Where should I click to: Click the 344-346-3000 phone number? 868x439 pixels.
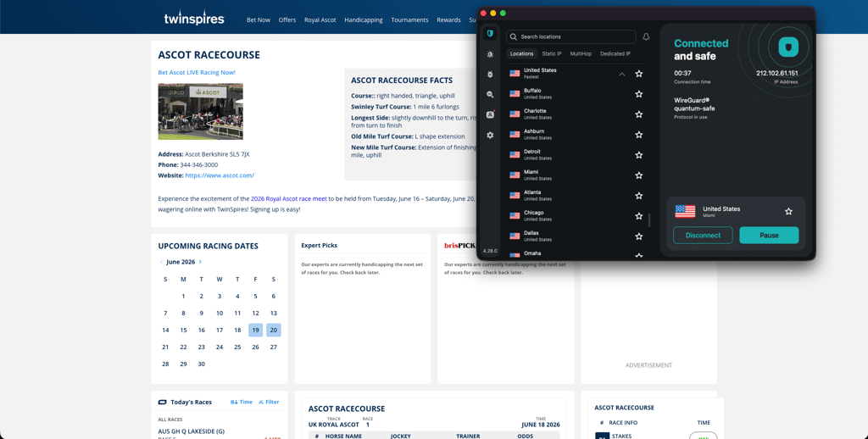point(198,165)
